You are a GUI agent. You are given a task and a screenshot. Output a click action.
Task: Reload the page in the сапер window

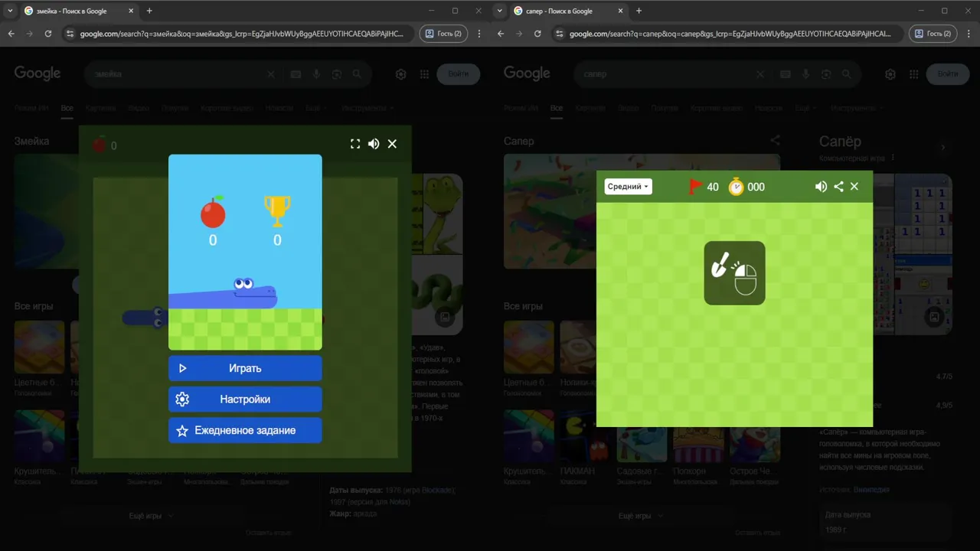[537, 34]
